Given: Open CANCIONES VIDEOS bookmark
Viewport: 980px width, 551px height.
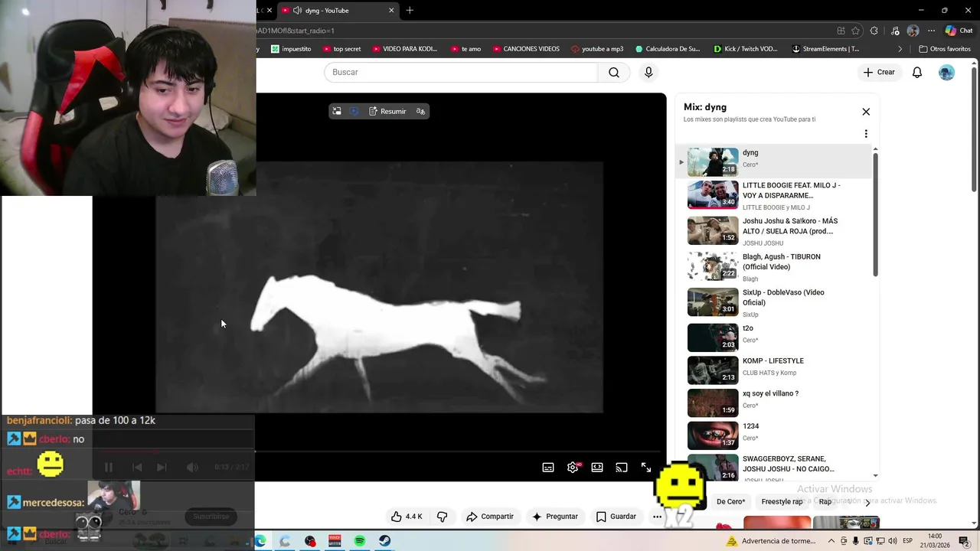Looking at the screenshot, I should point(526,49).
